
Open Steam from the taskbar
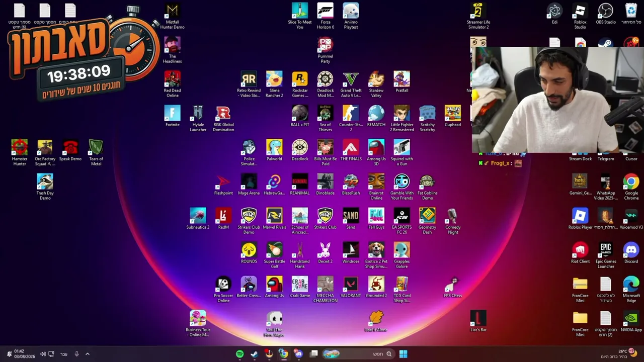click(x=254, y=354)
